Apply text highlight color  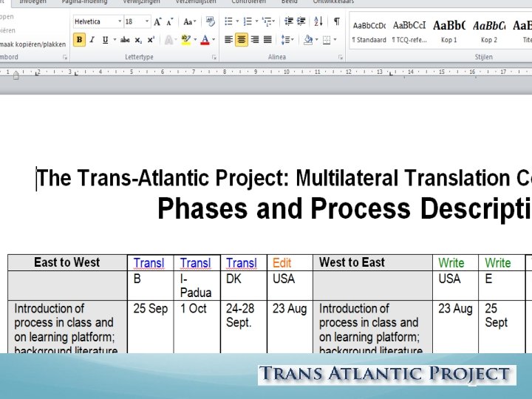185,40
